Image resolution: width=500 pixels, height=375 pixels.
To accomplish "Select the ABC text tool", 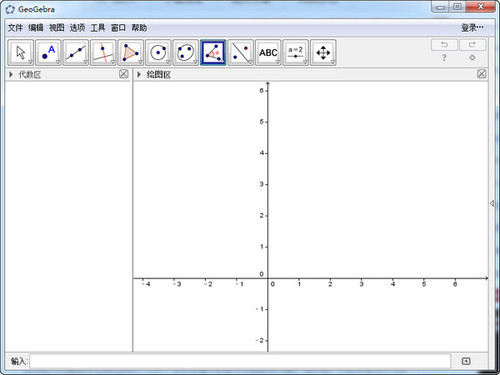I will tap(268, 52).
